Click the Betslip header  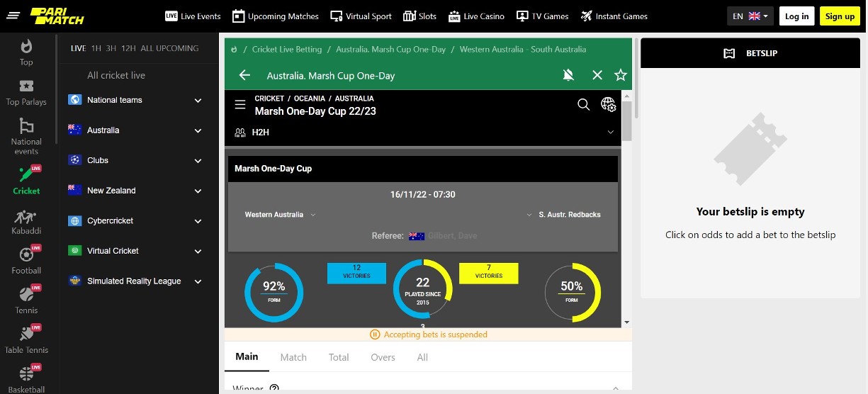click(x=750, y=53)
